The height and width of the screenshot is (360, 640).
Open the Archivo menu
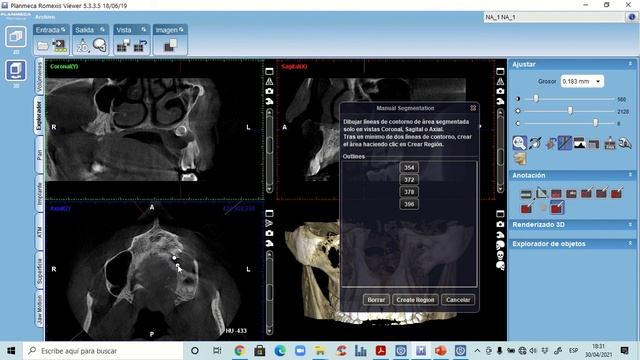pos(45,17)
